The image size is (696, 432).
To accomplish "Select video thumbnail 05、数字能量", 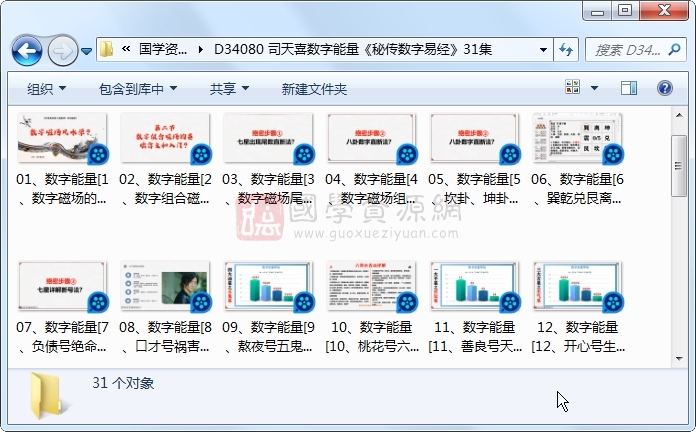I will pos(474,138).
